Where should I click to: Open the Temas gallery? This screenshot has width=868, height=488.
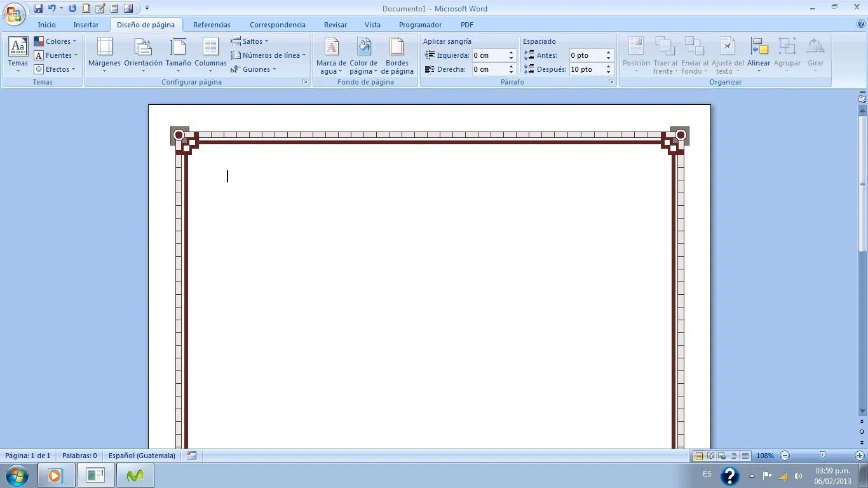(18, 55)
